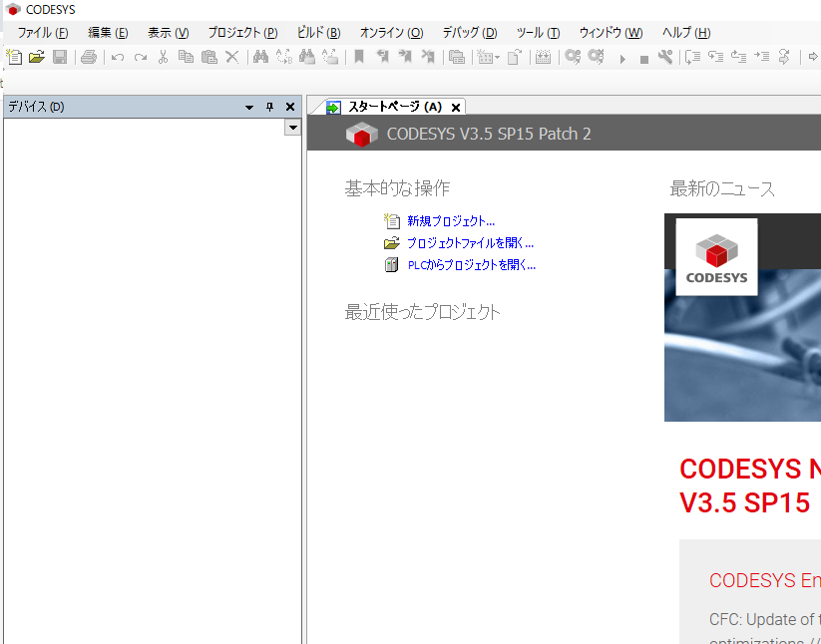Image resolution: width=821 pixels, height=644 pixels.
Task: Click the Step Out debug icon
Action: (739, 57)
